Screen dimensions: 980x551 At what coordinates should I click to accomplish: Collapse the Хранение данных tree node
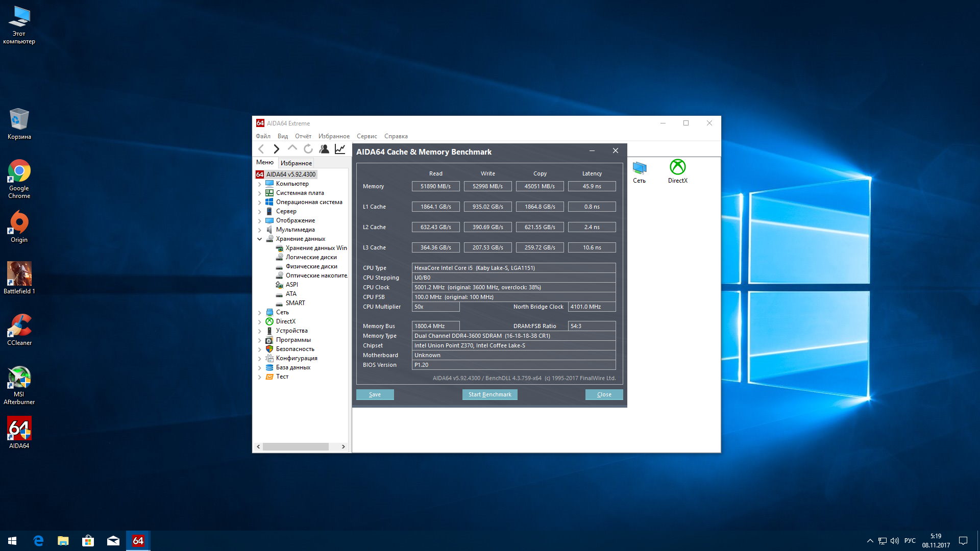tap(260, 239)
